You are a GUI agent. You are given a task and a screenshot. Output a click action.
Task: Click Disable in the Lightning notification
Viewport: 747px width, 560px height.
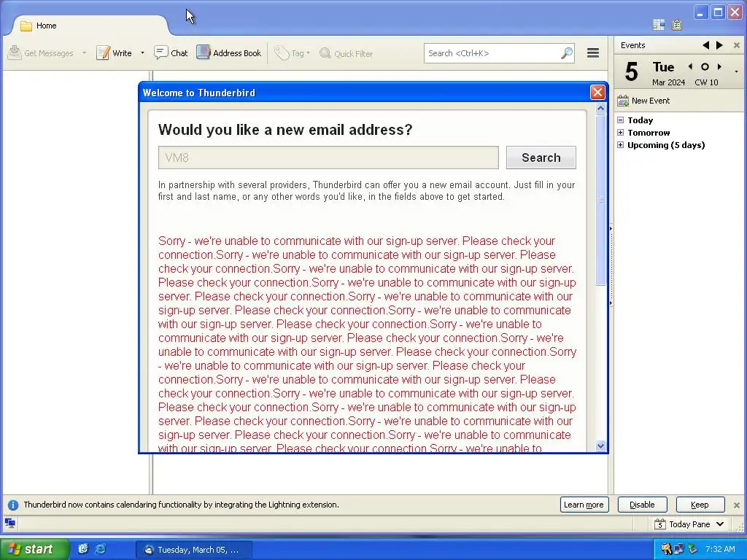642,505
